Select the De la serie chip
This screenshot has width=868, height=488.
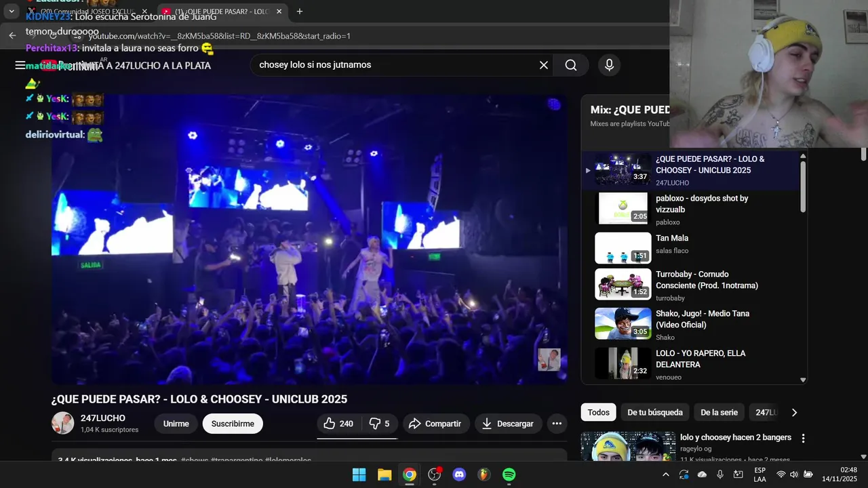[719, 412]
